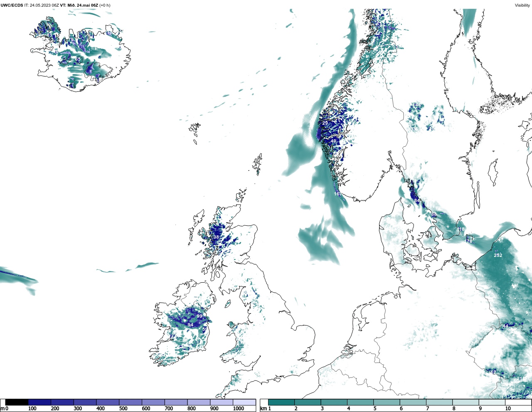
Task: Click the "40" value in western Norway
Action: [333, 141]
